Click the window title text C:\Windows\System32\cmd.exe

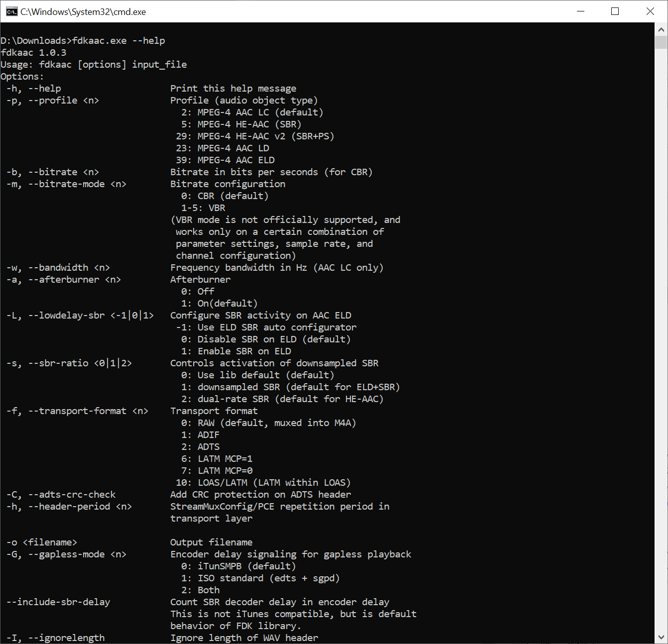coord(83,12)
